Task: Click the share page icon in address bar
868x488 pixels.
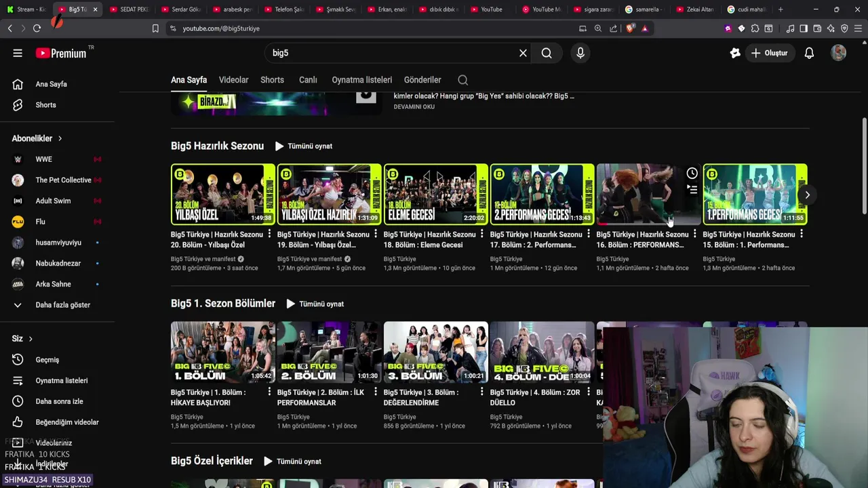Action: pos(614,28)
